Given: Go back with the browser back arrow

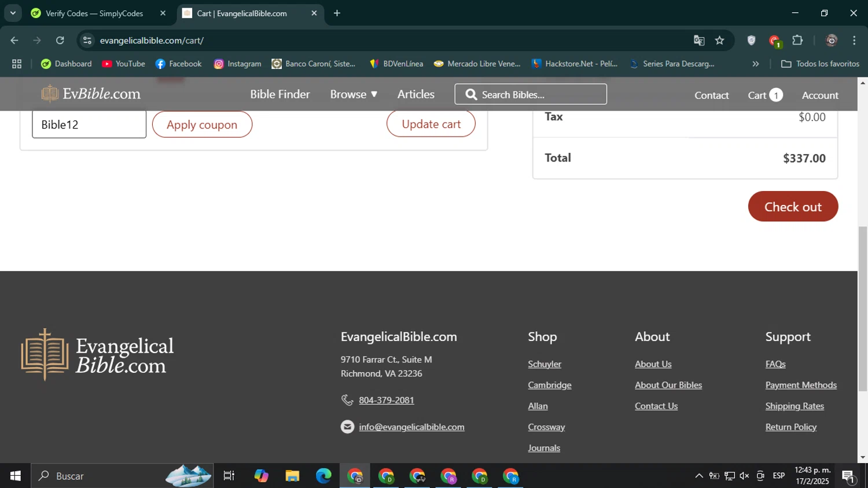Looking at the screenshot, I should [14, 41].
